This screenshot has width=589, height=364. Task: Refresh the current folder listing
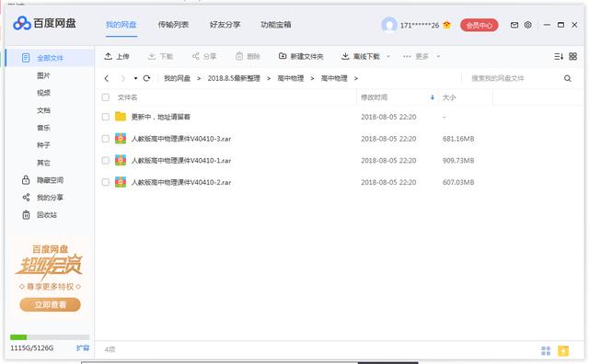click(x=146, y=78)
